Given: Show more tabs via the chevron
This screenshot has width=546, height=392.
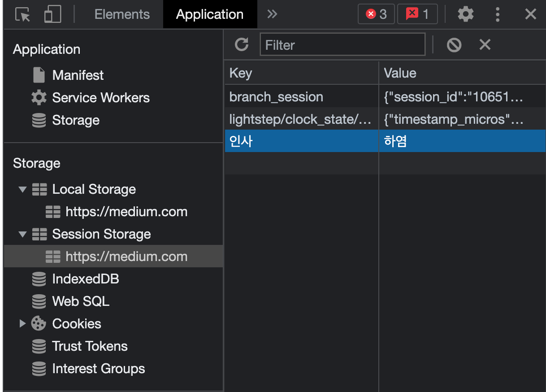Looking at the screenshot, I should pos(272,14).
